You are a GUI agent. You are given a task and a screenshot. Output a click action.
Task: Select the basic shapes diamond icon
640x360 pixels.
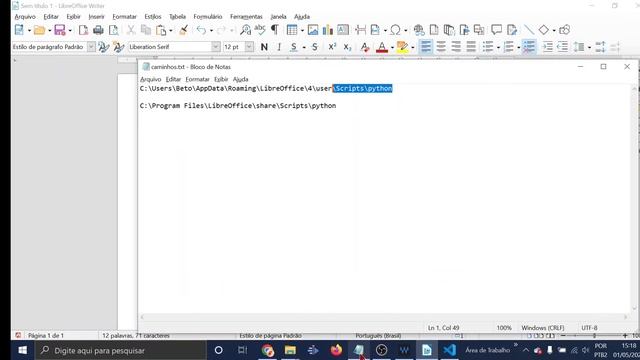pyautogui.click(x=544, y=30)
